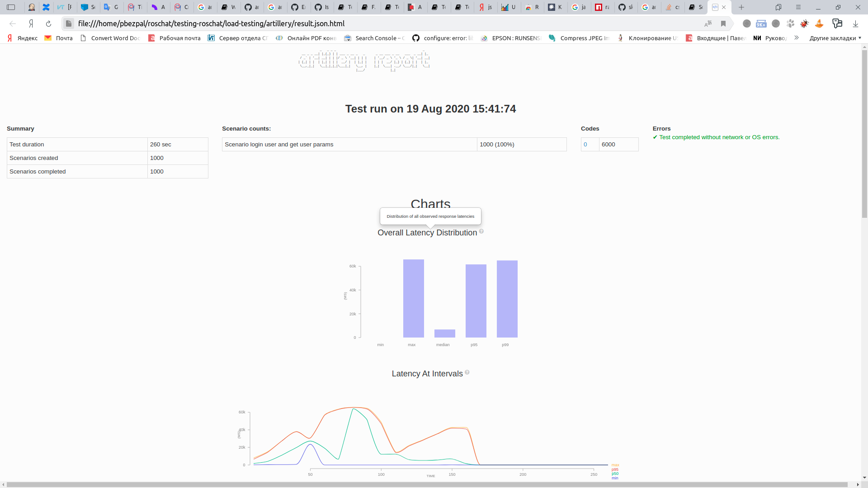Open the Downloads arrow icon
Screen dimensions: 868x488
[856, 23]
